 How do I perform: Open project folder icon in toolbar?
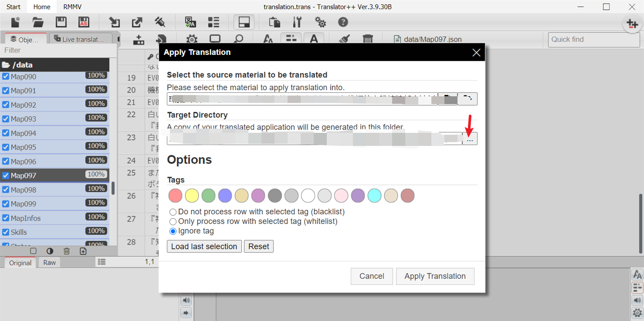(x=38, y=22)
